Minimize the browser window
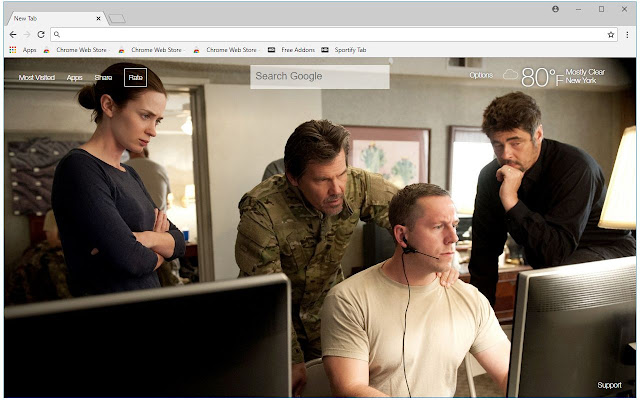 (578, 9)
